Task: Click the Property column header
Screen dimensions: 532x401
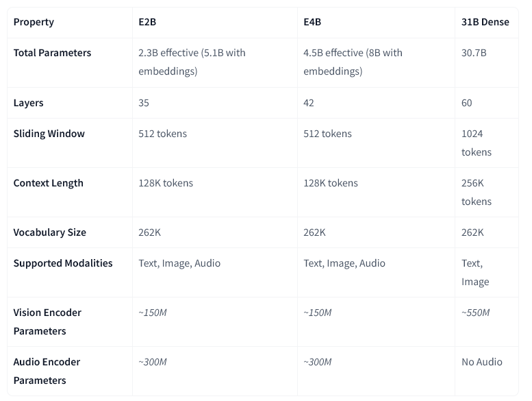Action: [34, 22]
